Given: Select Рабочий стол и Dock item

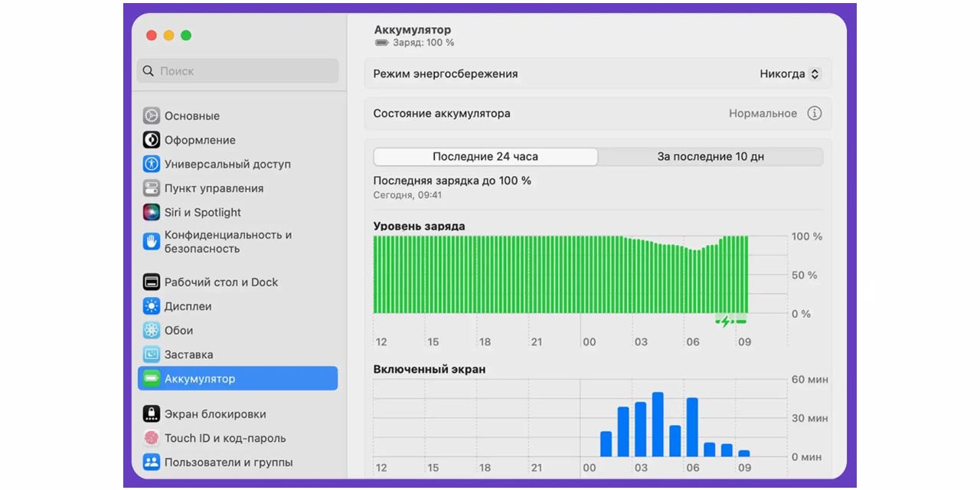Looking at the screenshot, I should coord(220,283).
